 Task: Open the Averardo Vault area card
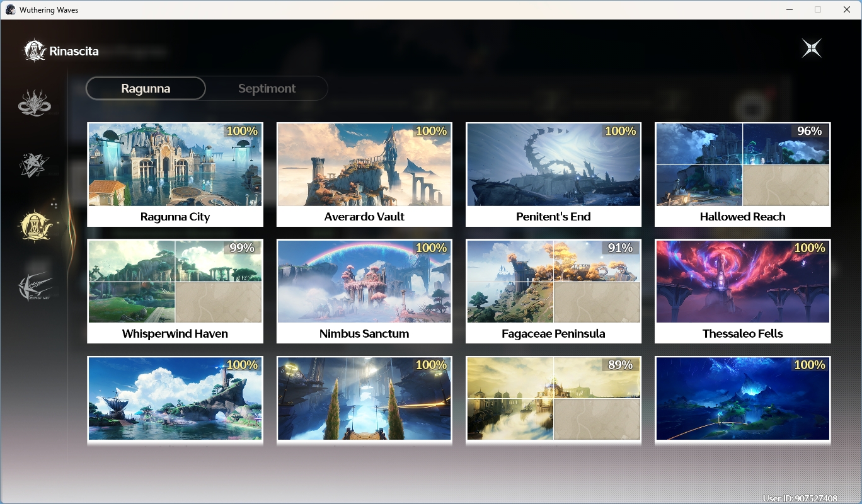click(x=364, y=175)
